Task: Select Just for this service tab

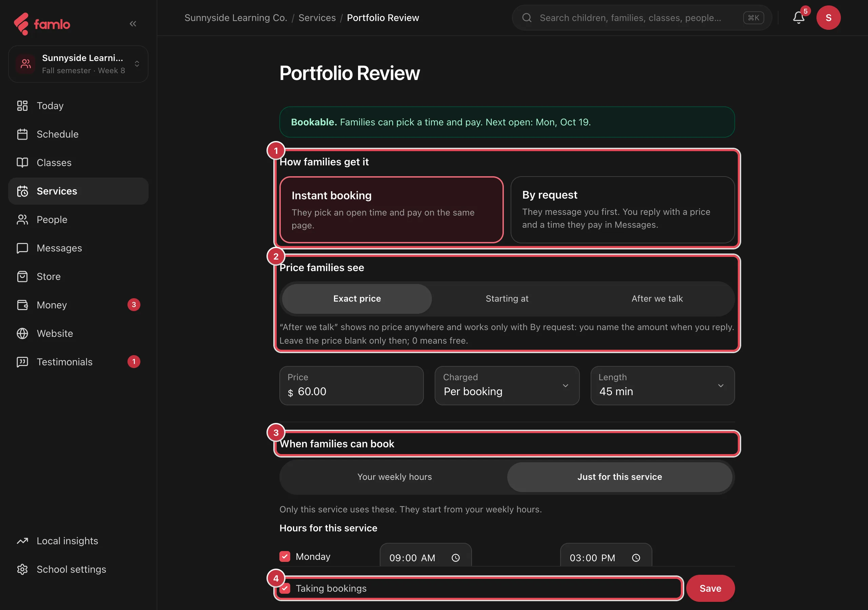Action: 619,477
